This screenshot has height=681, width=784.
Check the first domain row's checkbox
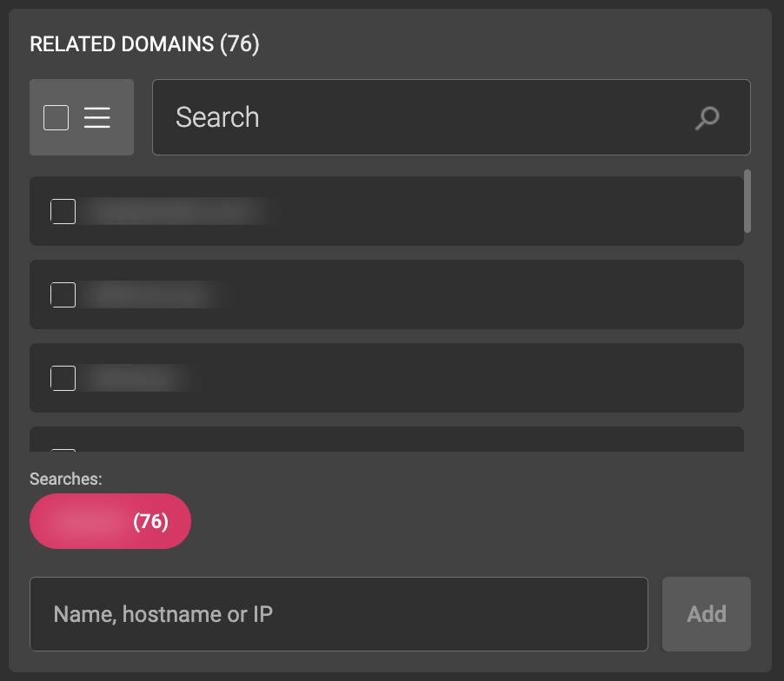click(63, 211)
